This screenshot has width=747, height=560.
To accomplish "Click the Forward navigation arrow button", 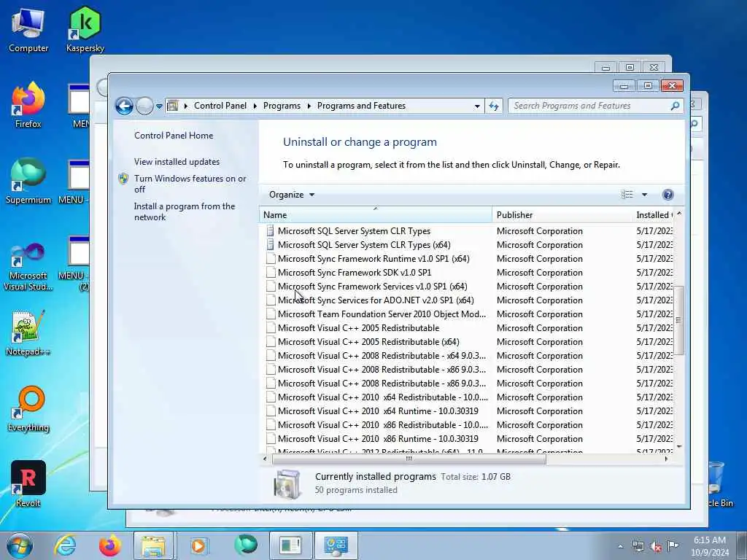I will 144,106.
